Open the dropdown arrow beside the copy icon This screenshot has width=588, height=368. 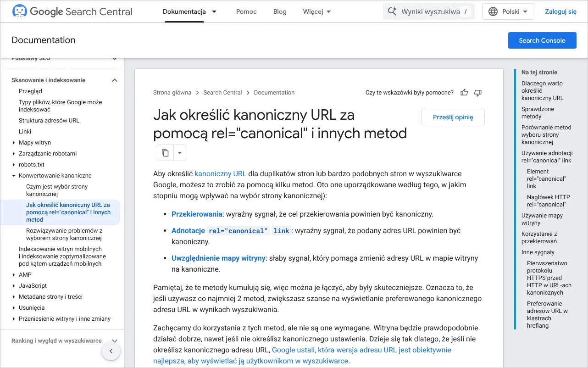(x=180, y=153)
